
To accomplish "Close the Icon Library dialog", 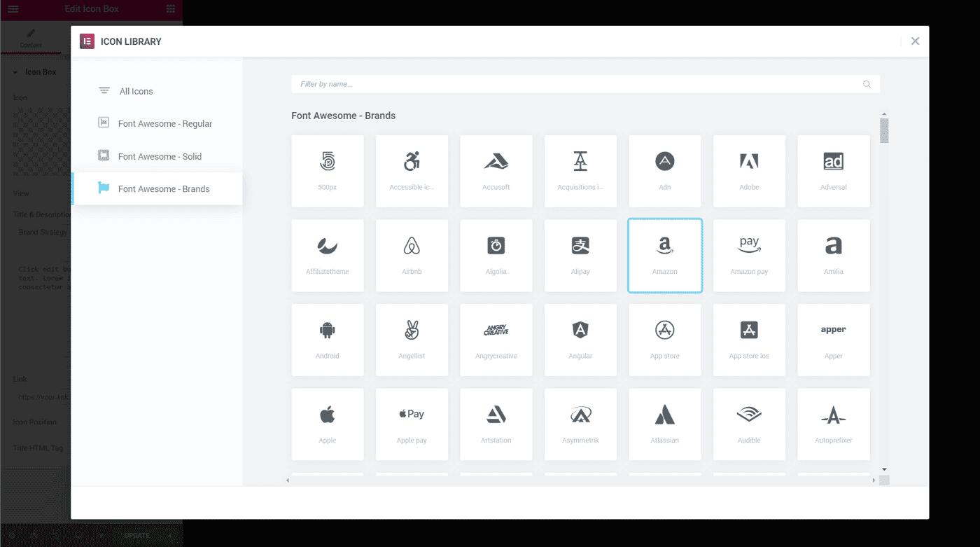I will point(915,41).
